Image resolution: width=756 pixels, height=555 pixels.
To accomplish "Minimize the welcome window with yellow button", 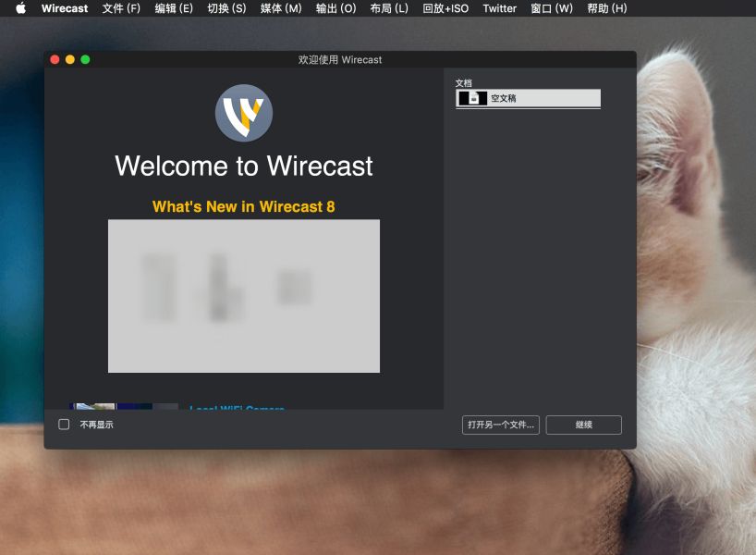I will tap(70, 59).
